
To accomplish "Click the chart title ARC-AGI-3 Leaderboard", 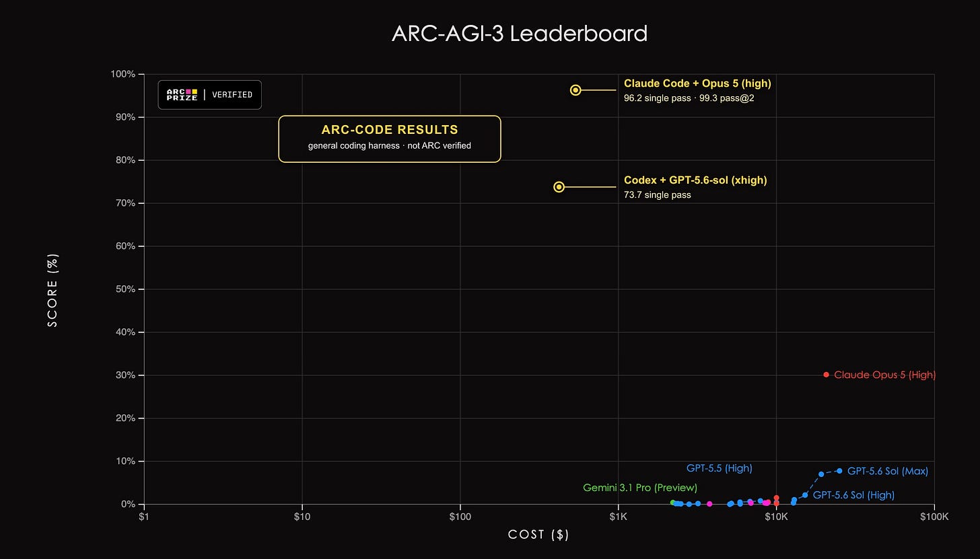I will [x=520, y=33].
